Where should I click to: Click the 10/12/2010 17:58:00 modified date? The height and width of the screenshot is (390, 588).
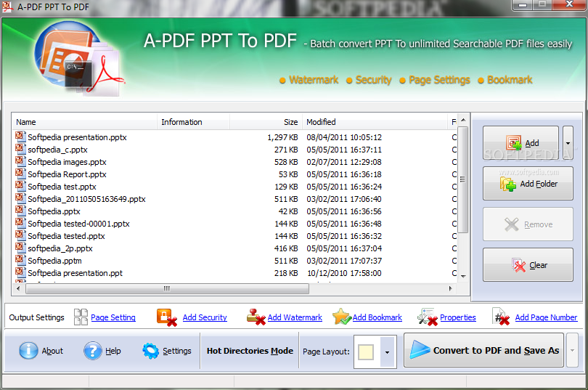[344, 273]
